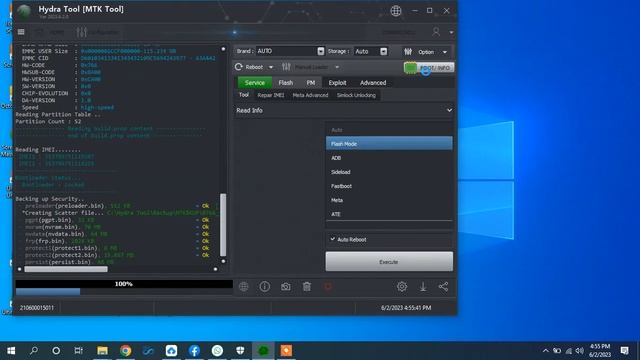
Task: Click the info circle icon in bottom toolbar
Action: [264, 287]
